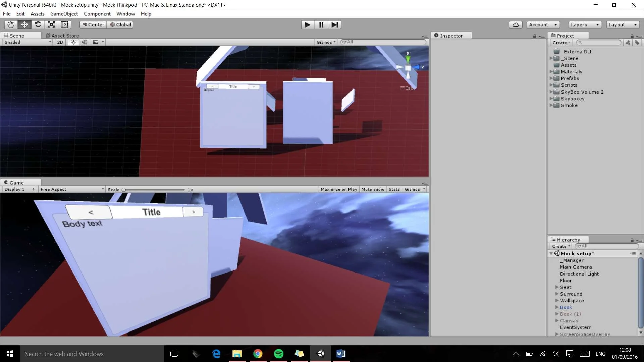Open the Layers dropdown

[585, 25]
